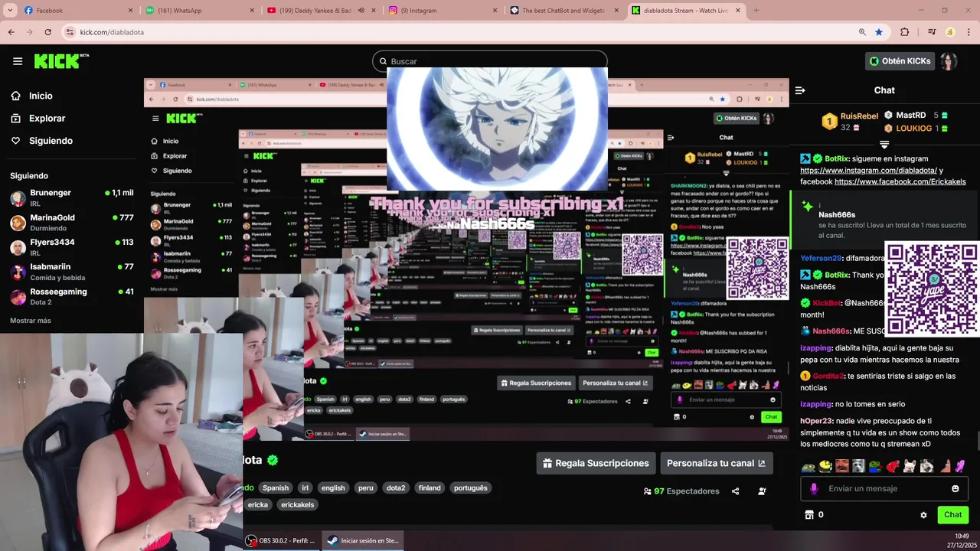
Task: Open the Kick hamburger sidebar menu
Action: (x=18, y=61)
